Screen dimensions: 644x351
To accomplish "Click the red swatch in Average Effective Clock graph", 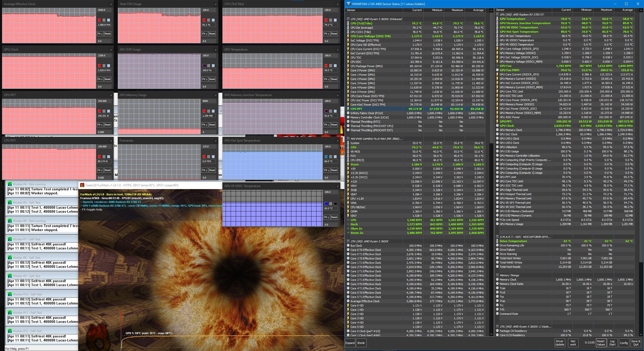I will tap(100, 20).
